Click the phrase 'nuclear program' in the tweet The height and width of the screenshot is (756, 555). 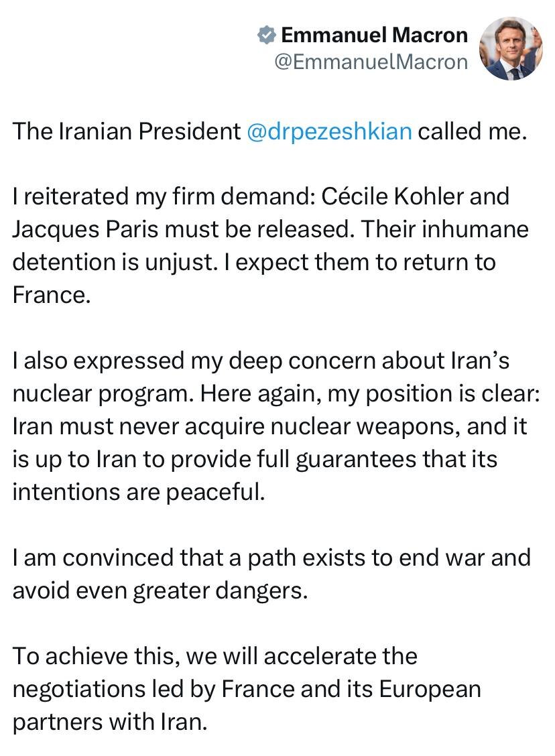(103, 394)
